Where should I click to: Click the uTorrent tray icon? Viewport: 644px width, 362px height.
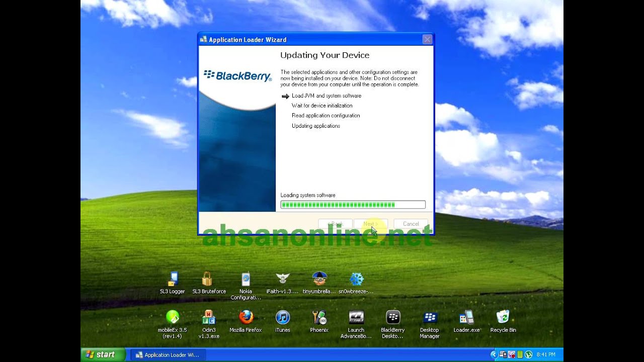(x=528, y=354)
